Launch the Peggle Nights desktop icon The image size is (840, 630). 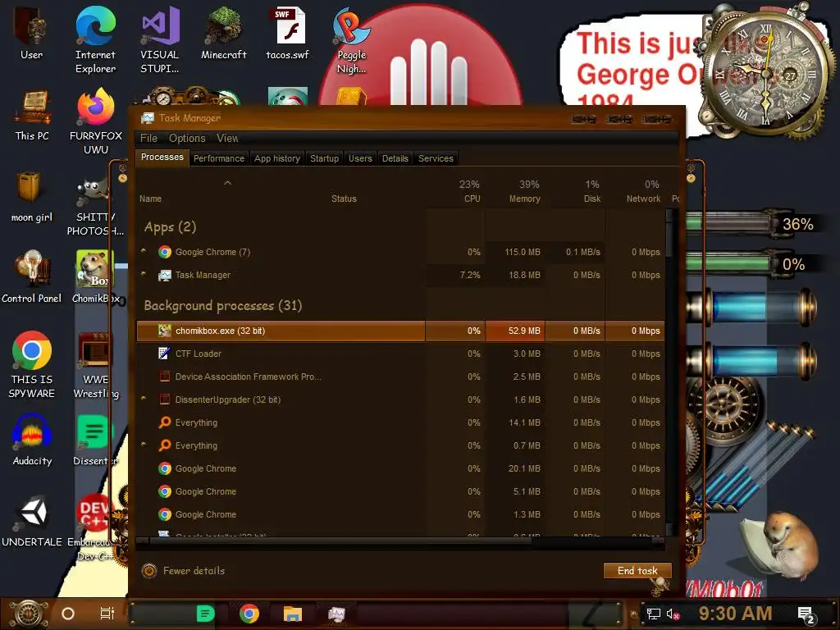point(351,40)
